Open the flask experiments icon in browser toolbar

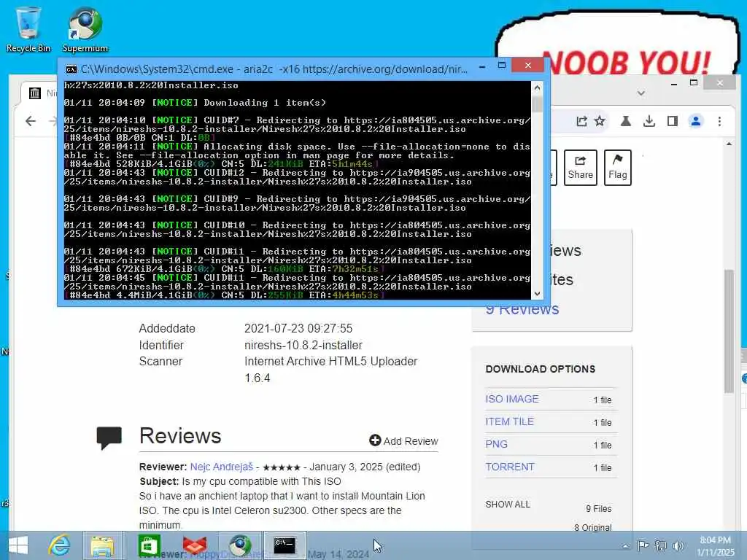click(626, 122)
